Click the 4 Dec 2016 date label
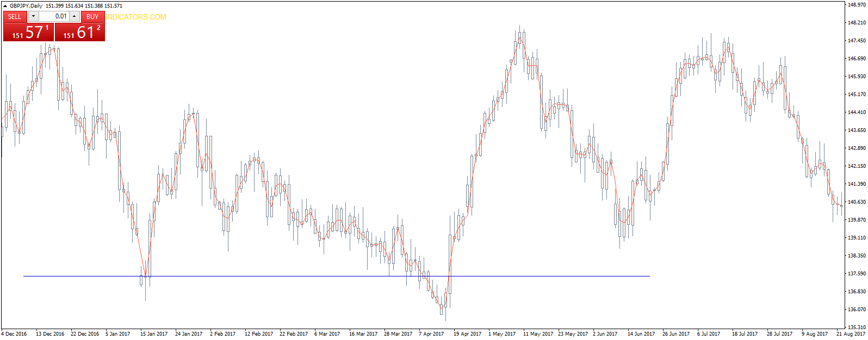The width and height of the screenshot is (868, 340). 14,333
